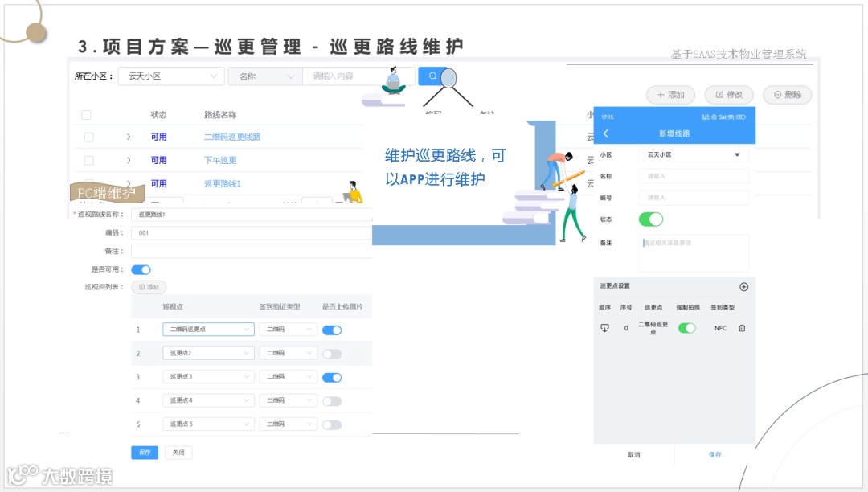Viewport: 868px width, 492px height.
Task: Open the 巡更路线1 link
Action: 223,183
